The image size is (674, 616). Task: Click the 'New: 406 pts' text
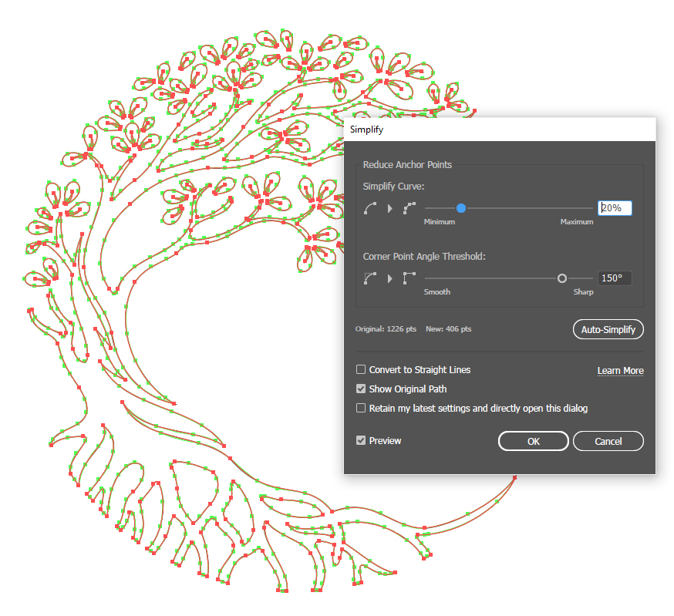[448, 329]
